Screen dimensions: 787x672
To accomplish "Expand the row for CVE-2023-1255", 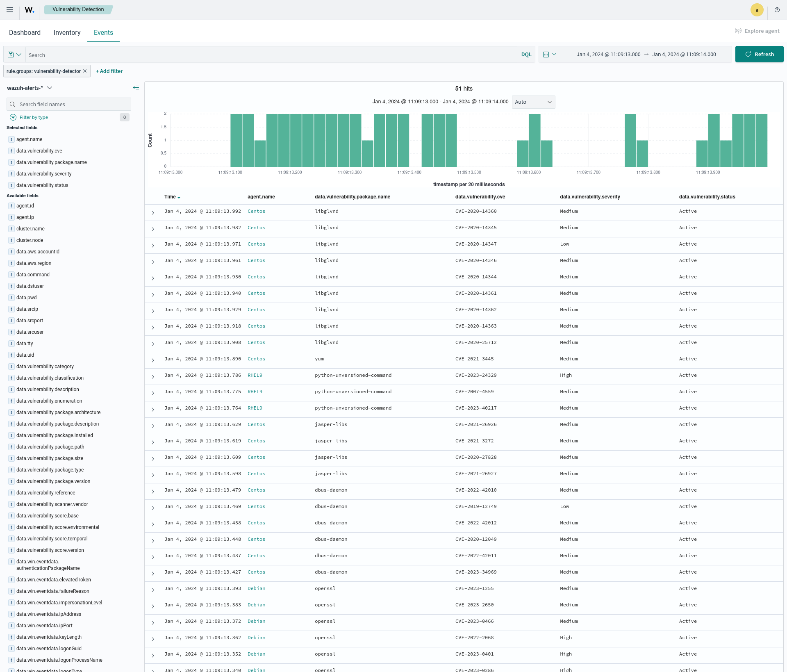I will [x=153, y=590].
